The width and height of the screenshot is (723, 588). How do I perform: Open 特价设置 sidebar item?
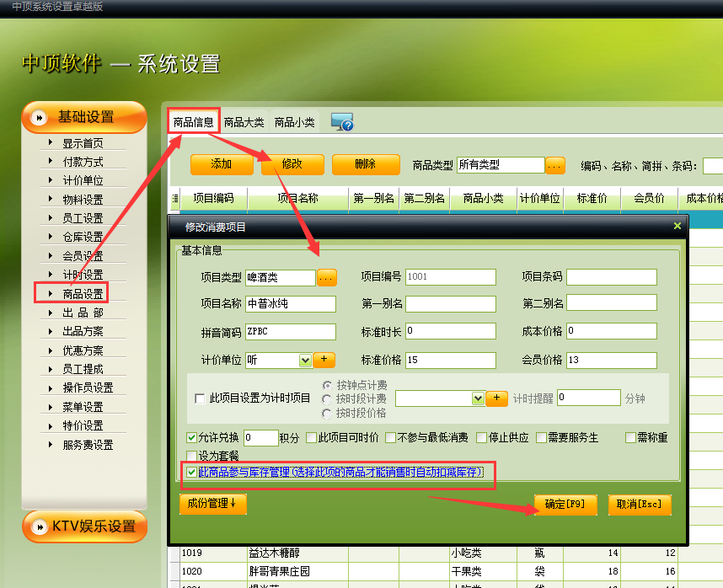tap(83, 425)
